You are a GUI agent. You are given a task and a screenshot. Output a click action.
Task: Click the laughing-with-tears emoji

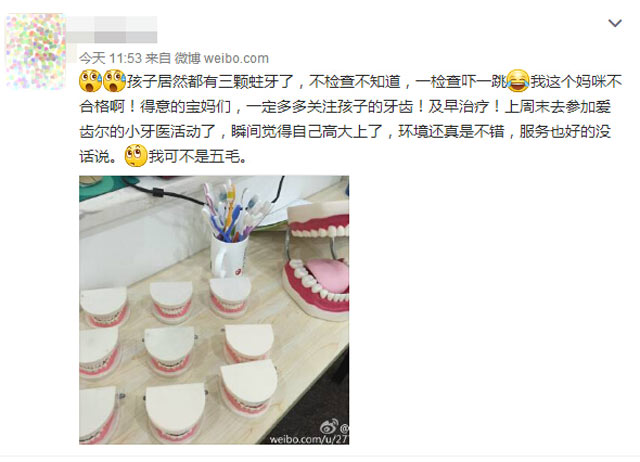[518, 81]
